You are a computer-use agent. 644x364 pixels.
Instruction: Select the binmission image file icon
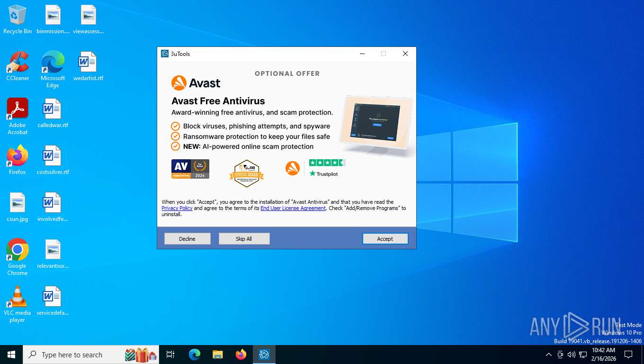coord(53,19)
